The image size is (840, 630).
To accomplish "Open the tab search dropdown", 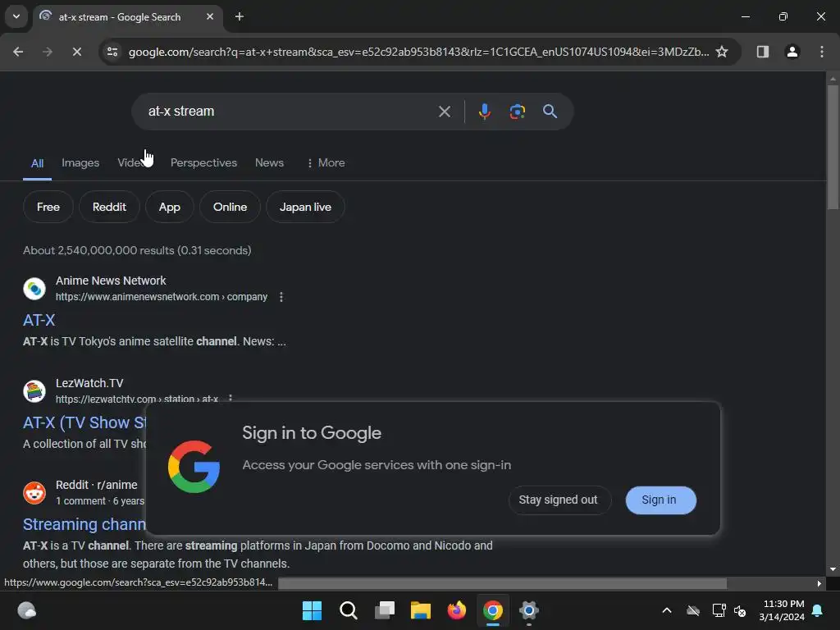I will point(16,16).
